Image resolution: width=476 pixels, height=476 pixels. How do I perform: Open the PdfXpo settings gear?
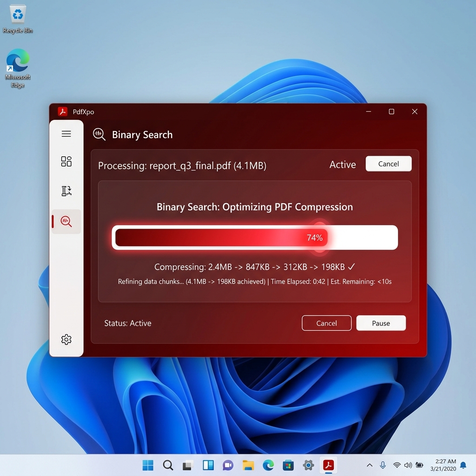pos(66,340)
